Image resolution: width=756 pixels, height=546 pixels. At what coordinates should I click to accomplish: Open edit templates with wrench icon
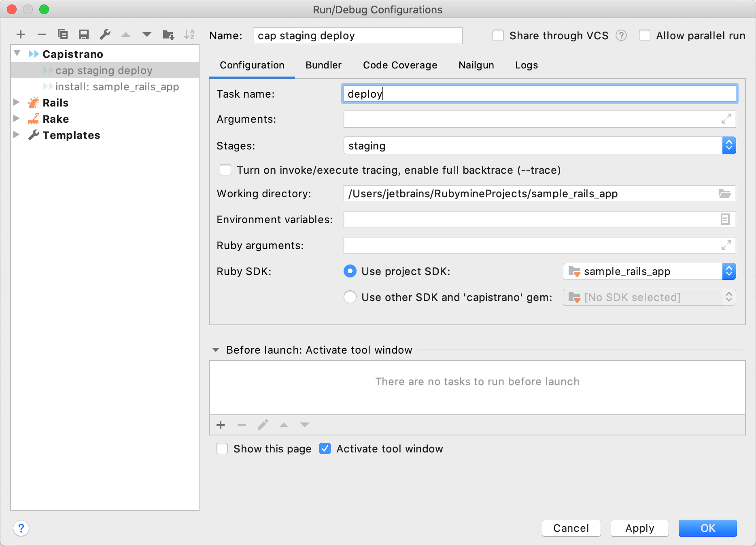[x=105, y=34]
